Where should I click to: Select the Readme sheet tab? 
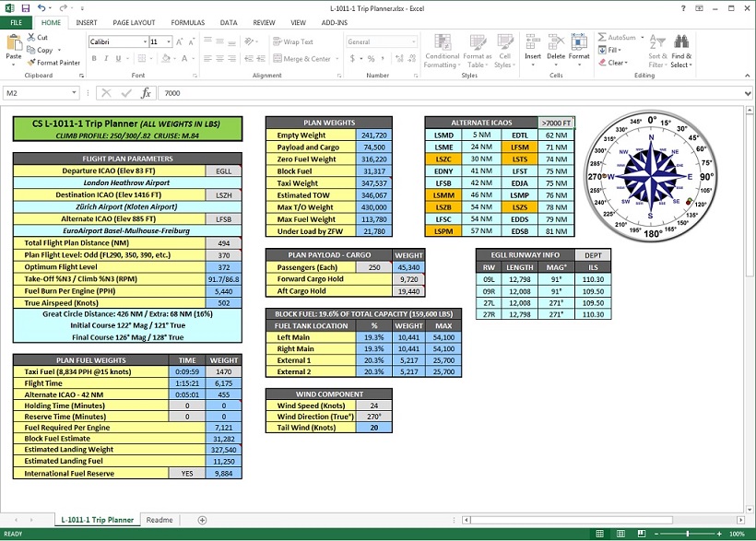click(x=159, y=520)
